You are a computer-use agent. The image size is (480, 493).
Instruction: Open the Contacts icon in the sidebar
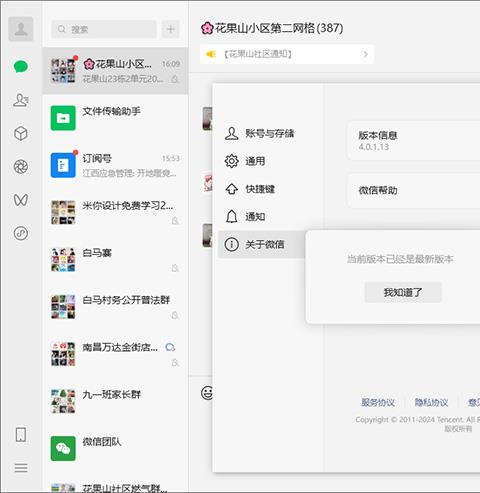pos(21,100)
